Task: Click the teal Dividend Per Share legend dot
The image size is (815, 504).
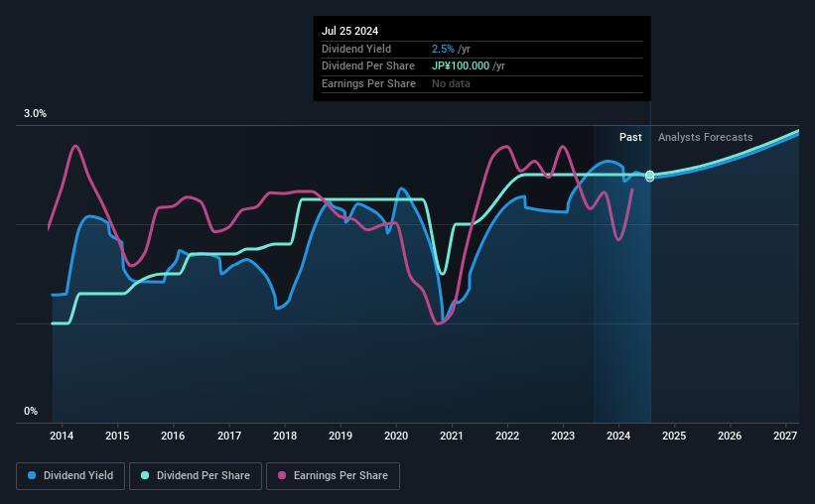Action: point(145,475)
